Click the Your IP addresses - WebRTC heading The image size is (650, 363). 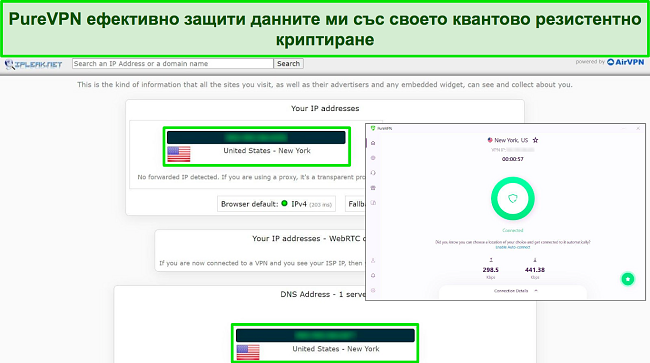309,239
